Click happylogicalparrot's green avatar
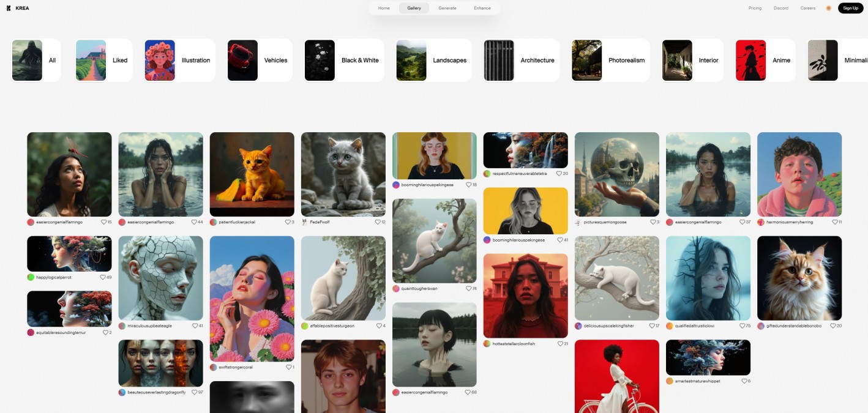 point(31,277)
